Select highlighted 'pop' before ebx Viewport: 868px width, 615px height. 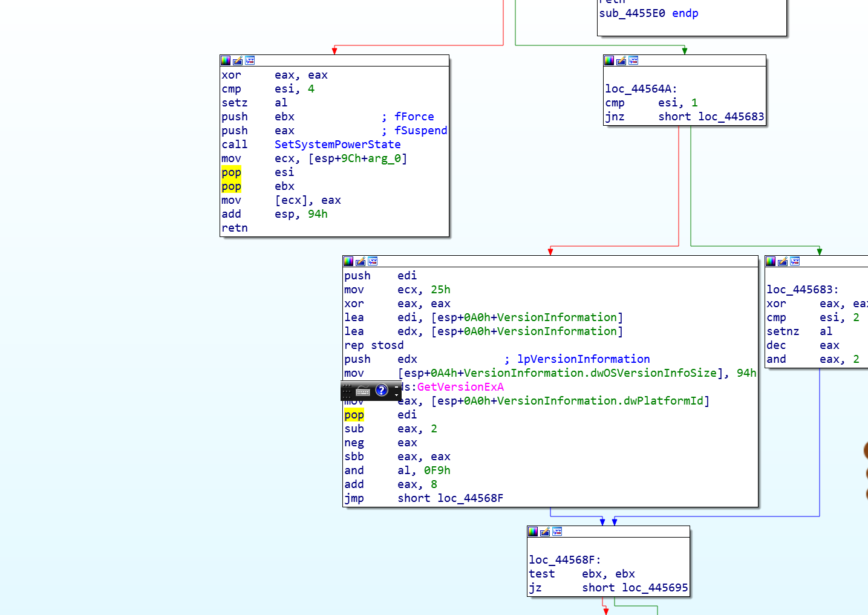pos(231,186)
